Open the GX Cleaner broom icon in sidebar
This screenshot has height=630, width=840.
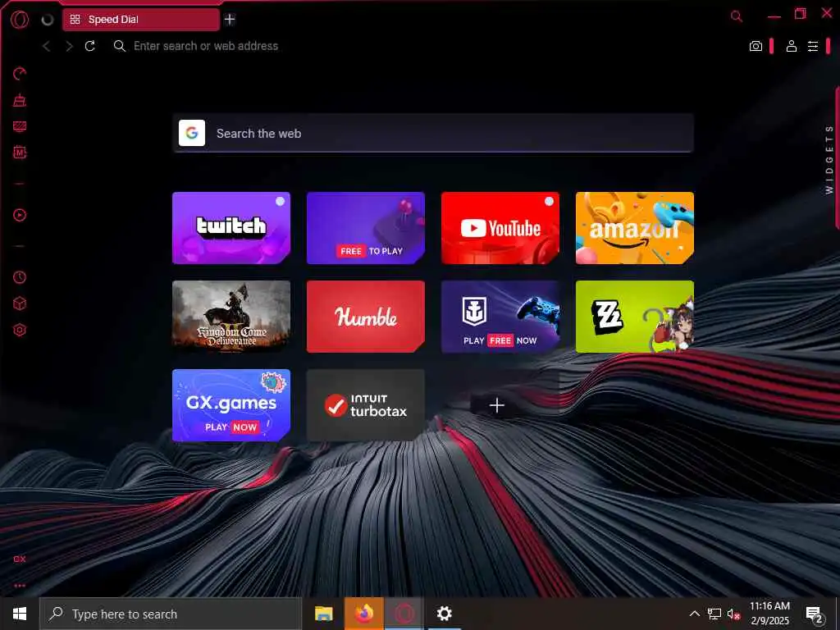tap(20, 99)
